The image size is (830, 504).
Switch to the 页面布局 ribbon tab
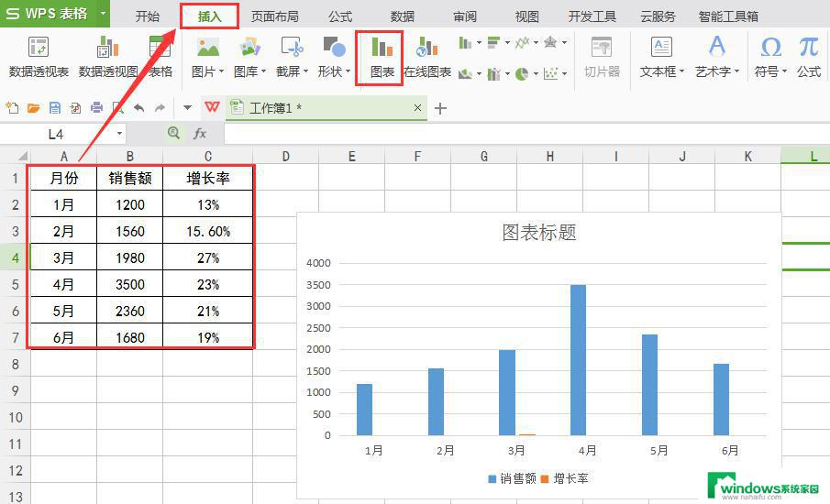(275, 16)
